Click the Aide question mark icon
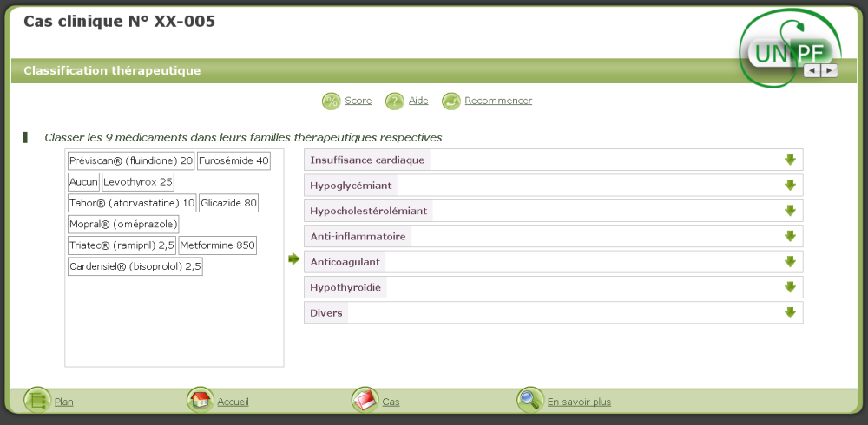 click(x=395, y=101)
